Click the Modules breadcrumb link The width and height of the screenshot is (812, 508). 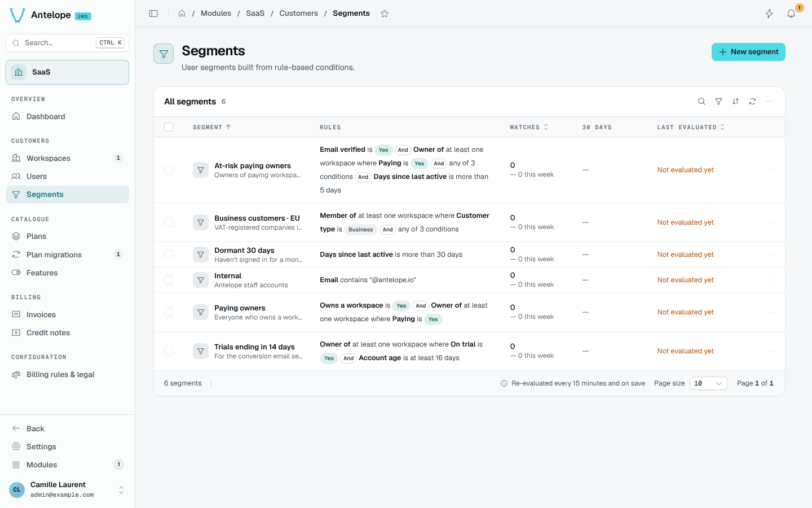point(216,14)
